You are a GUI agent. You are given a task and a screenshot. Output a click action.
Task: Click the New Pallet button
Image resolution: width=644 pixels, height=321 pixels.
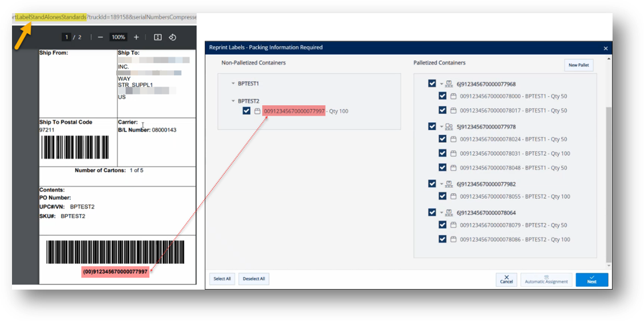pyautogui.click(x=578, y=65)
